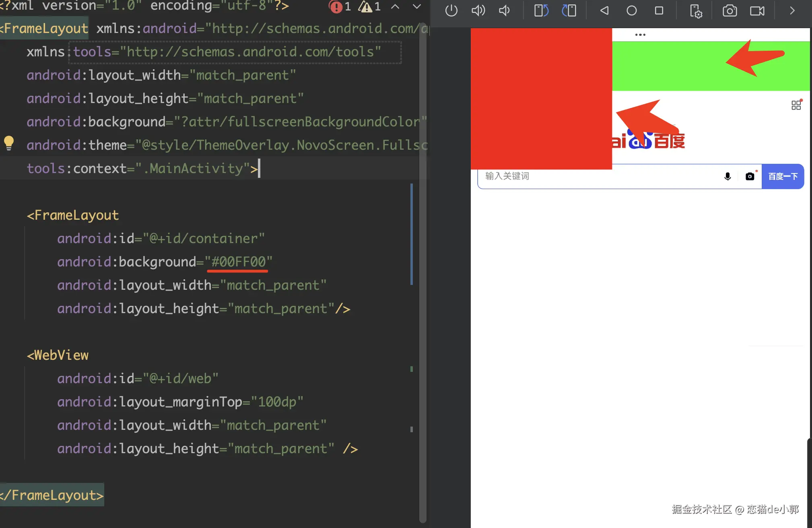Go to next highlighted problem arrow
The height and width of the screenshot is (528, 812).
click(417, 6)
